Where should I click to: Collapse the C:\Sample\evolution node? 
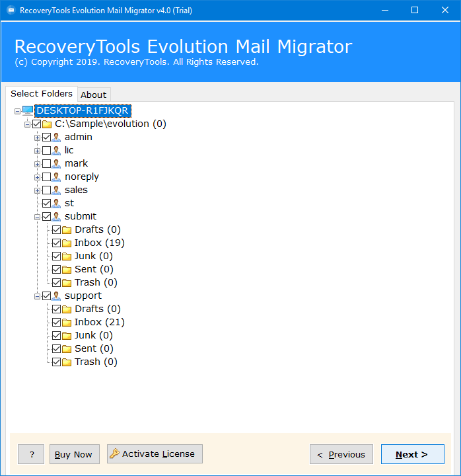click(27, 124)
